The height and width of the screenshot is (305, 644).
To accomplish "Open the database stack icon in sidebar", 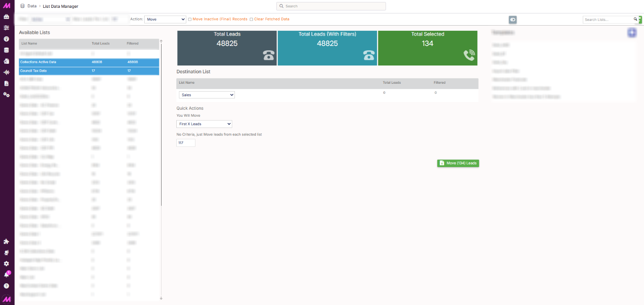I will [7, 50].
